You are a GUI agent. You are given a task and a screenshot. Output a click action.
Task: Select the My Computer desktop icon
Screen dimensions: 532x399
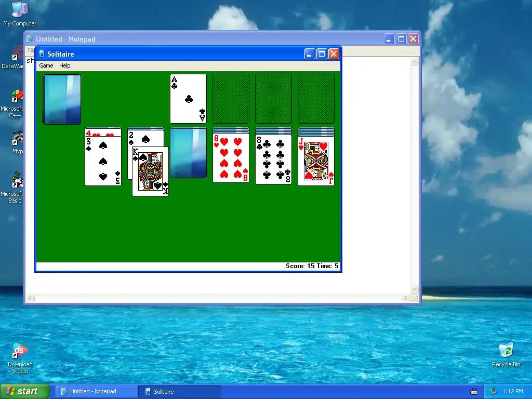pos(20,14)
